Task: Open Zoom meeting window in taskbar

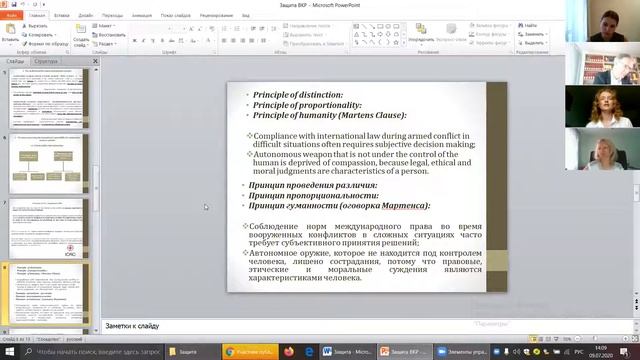Action: [462, 351]
